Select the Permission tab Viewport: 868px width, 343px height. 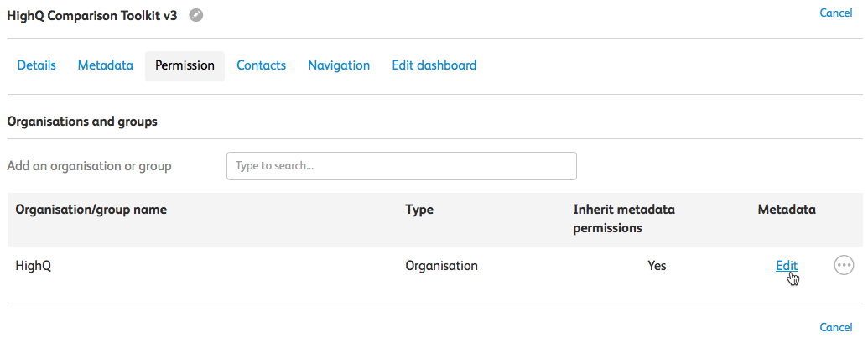[x=185, y=65]
